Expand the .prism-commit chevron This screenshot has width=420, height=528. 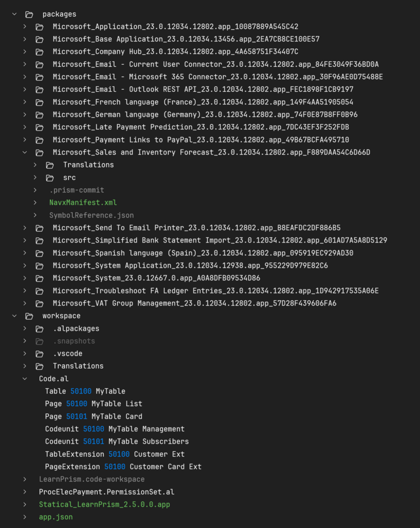point(35,190)
